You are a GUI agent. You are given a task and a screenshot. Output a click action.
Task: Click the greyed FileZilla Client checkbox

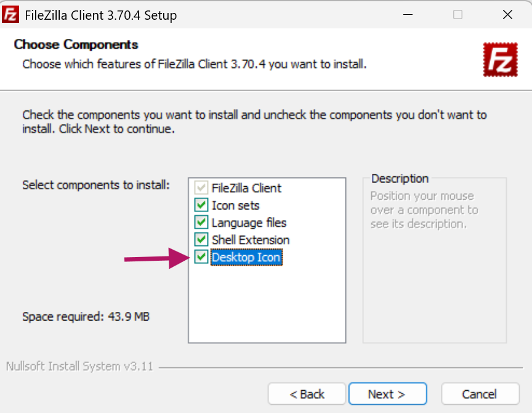[x=201, y=188]
